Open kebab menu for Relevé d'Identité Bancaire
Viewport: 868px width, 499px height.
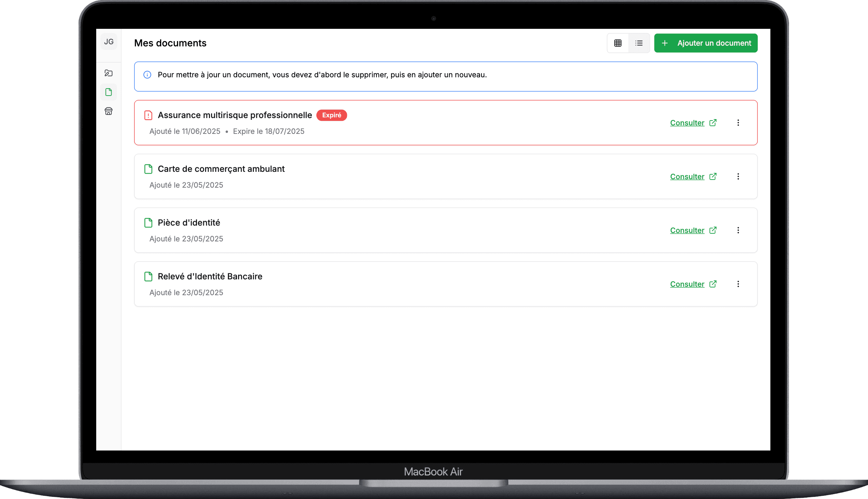(x=738, y=284)
